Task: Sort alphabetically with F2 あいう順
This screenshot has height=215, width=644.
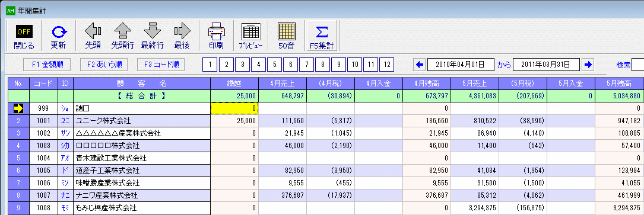Action: tap(104, 65)
